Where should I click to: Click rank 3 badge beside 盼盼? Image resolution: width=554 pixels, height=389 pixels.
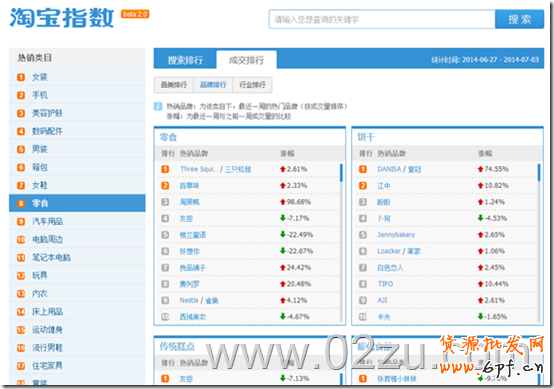363,202
